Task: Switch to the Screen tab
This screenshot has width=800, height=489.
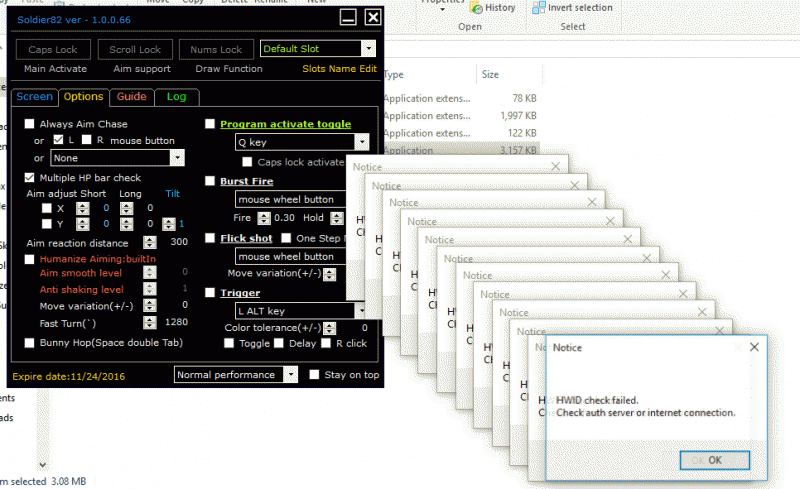Action: (x=34, y=96)
